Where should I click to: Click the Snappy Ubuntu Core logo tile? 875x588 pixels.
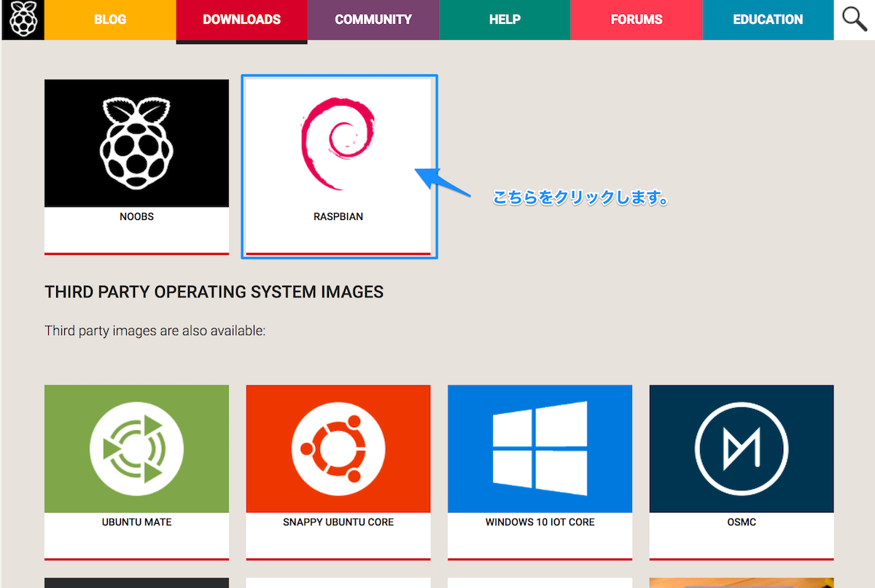pyautogui.click(x=338, y=449)
